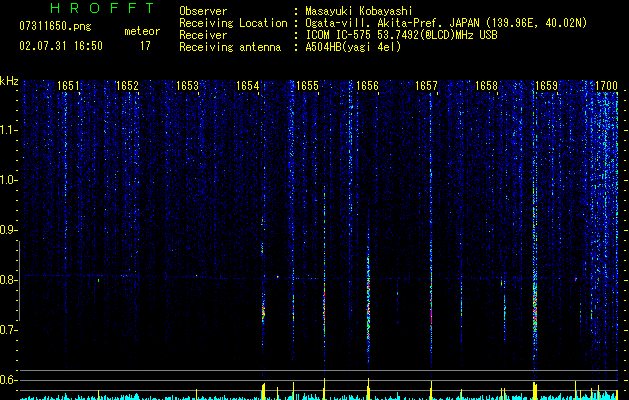This screenshot has height=400, width=629.
Task: Click the date stamp 02.07.31 16:50
Action: (61, 46)
